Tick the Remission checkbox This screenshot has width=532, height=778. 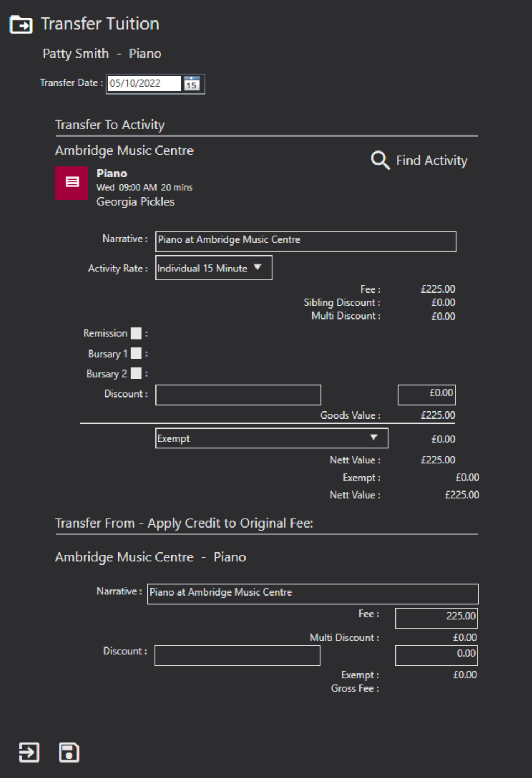135,333
